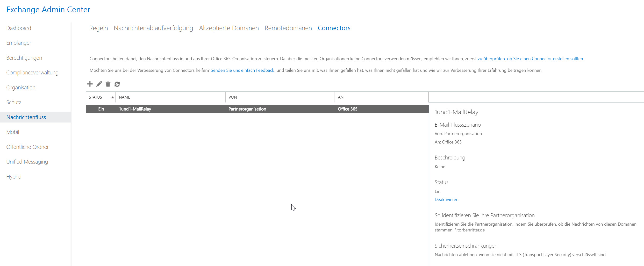Image resolution: width=644 pixels, height=266 pixels.
Task: Select Öffentliche Ordner in the sidebar
Action: pyautogui.click(x=28, y=147)
